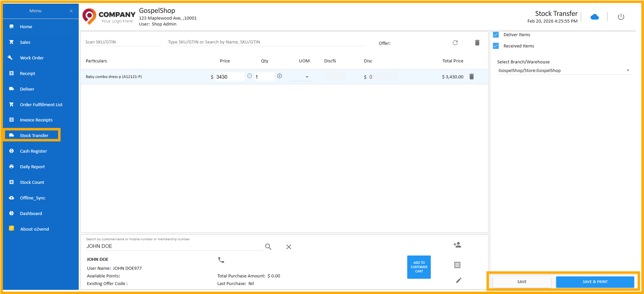Increase quantity with the plus icon
644x294 pixels.
click(279, 76)
